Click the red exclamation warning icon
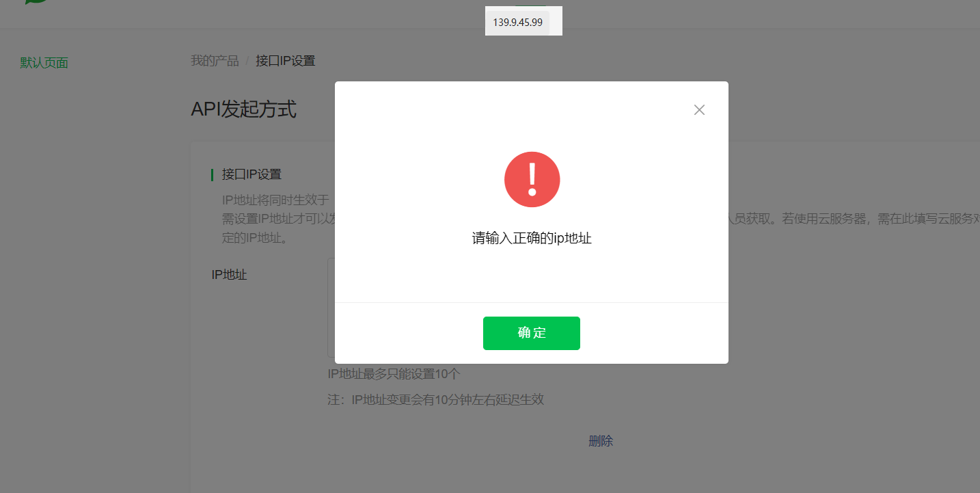The height and width of the screenshot is (493, 980). [x=532, y=179]
